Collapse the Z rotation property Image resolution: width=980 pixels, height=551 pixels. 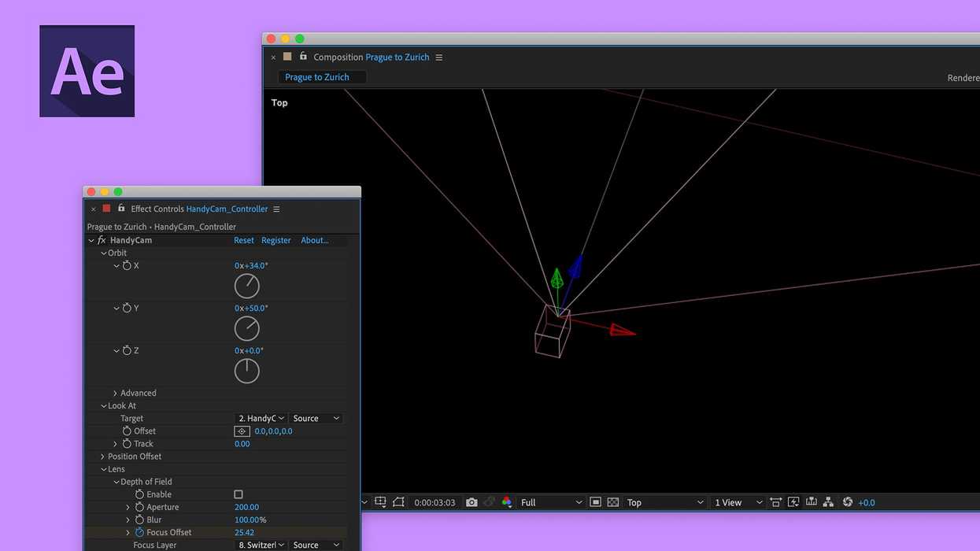point(116,350)
